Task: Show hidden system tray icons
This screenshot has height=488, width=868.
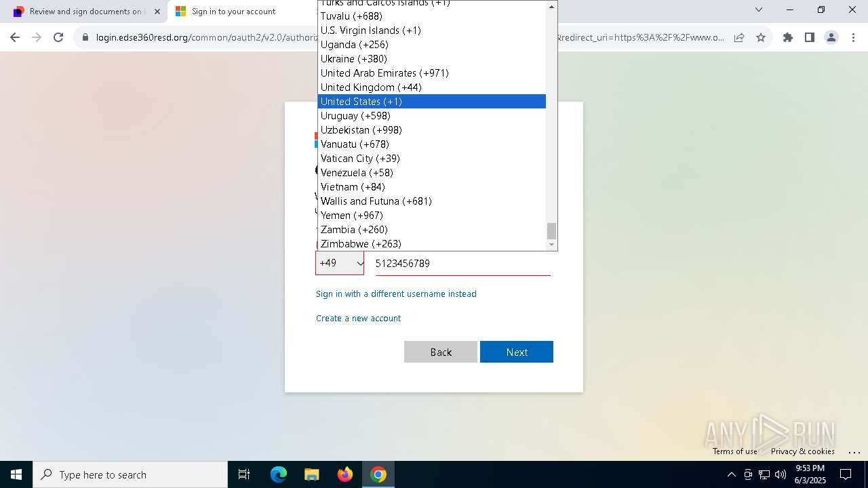Action: (731, 474)
